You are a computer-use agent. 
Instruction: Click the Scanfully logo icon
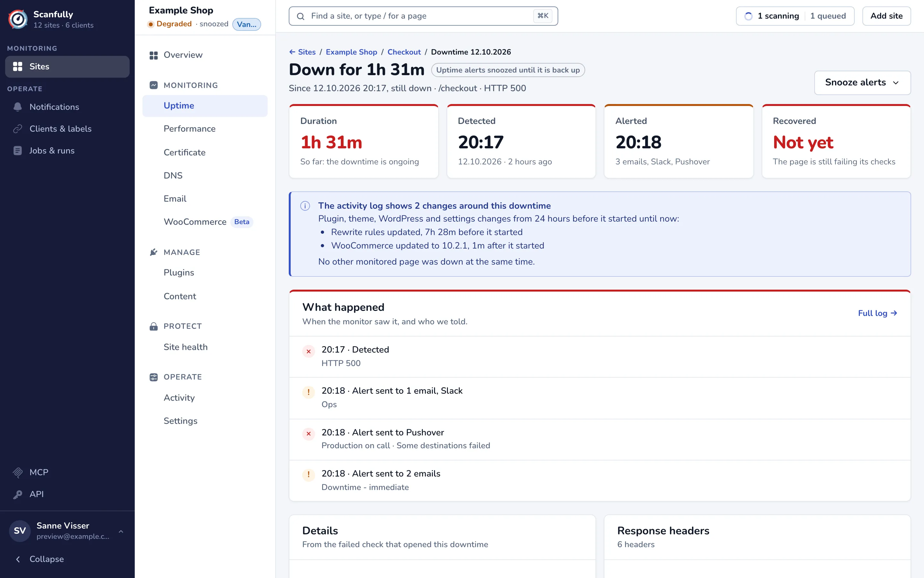(x=18, y=19)
